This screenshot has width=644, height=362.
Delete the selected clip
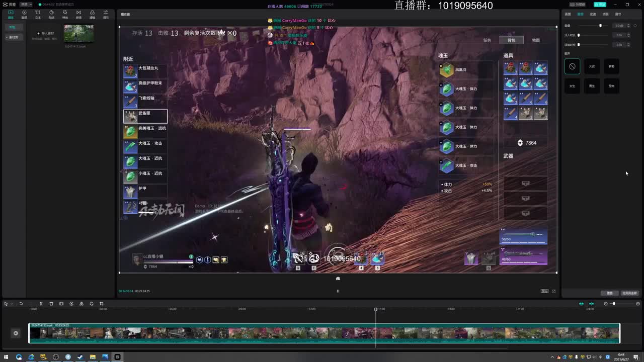click(x=51, y=304)
